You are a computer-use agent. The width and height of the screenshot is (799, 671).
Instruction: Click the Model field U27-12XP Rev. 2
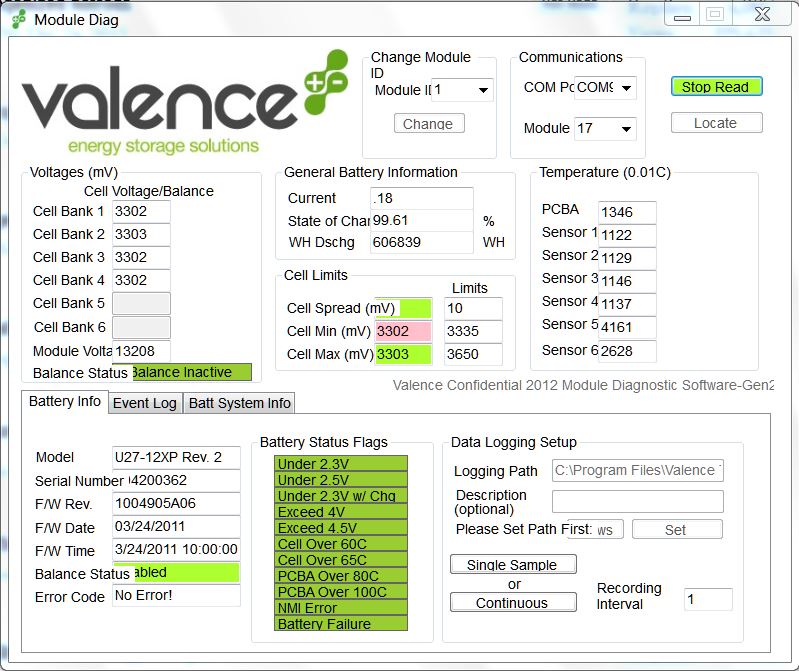pyautogui.click(x=176, y=458)
